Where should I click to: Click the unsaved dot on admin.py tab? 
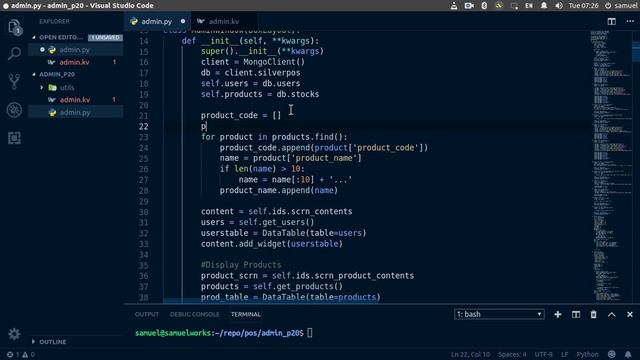tap(183, 21)
